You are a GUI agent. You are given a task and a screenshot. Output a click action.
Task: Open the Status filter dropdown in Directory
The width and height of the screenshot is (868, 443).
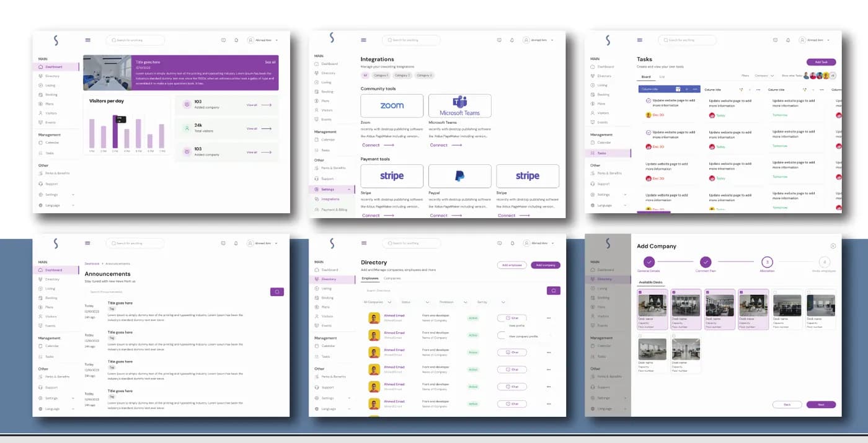pos(415,302)
